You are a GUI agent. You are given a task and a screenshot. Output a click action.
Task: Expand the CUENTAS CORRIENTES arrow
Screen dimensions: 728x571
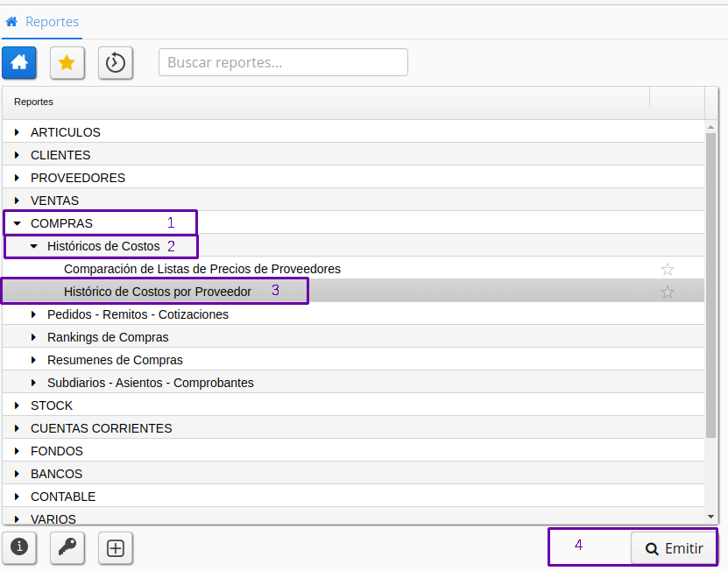[17, 428]
